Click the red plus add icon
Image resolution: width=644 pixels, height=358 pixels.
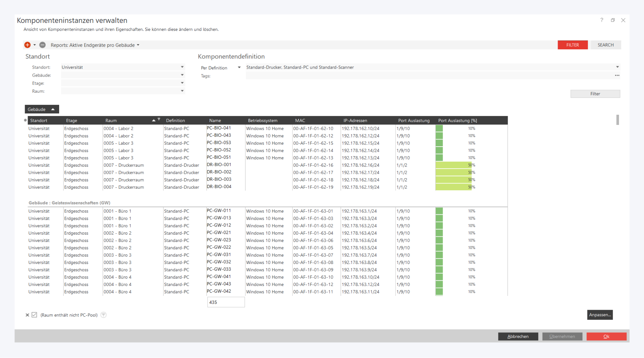click(27, 45)
